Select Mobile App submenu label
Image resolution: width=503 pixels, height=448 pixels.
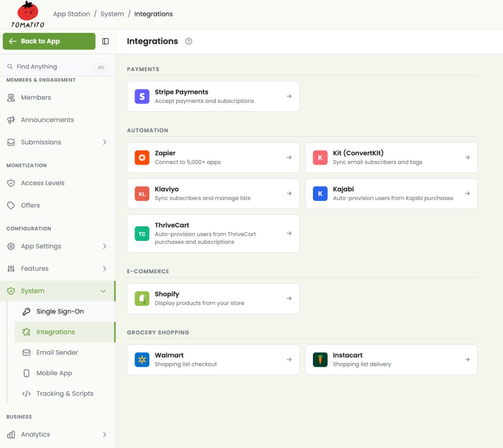(54, 373)
